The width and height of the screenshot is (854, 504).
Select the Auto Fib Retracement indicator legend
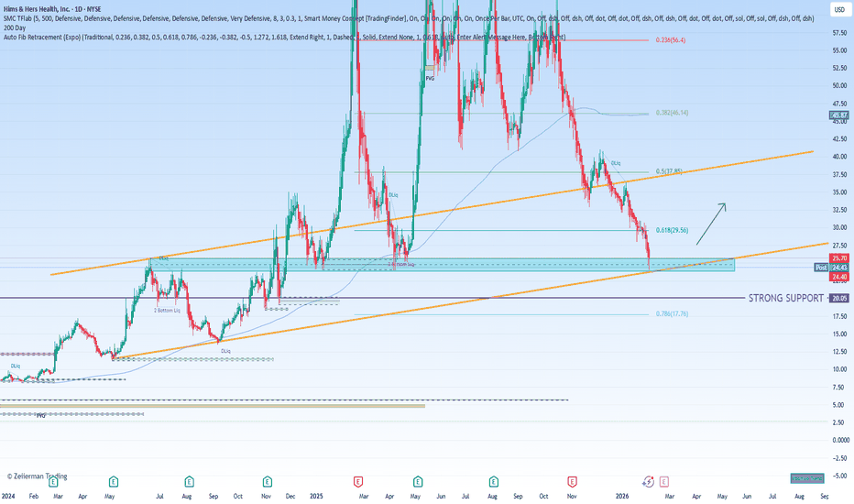click(284, 37)
